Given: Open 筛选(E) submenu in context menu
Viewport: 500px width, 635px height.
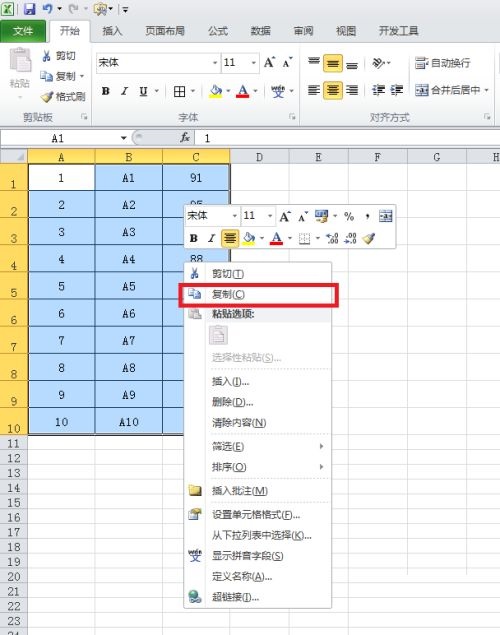Looking at the screenshot, I should click(257, 447).
